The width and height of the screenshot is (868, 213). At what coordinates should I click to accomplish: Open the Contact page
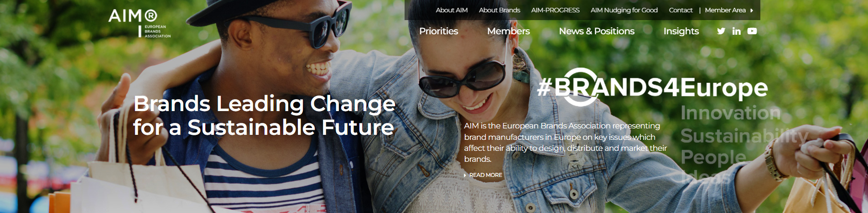click(681, 10)
